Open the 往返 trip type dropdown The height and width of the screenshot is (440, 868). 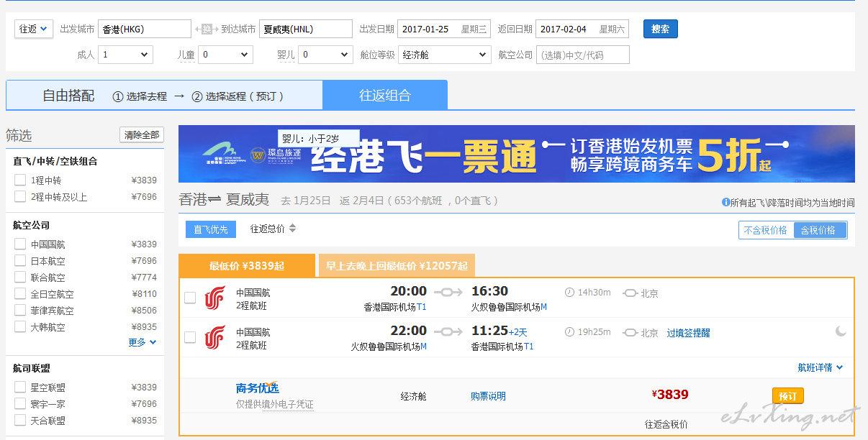(34, 29)
